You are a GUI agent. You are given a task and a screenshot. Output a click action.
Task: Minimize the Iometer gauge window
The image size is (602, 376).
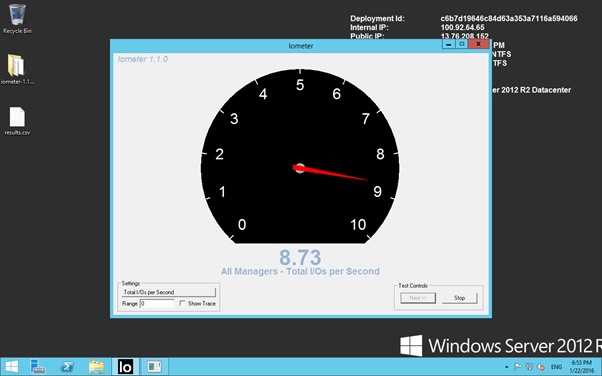pyautogui.click(x=448, y=44)
